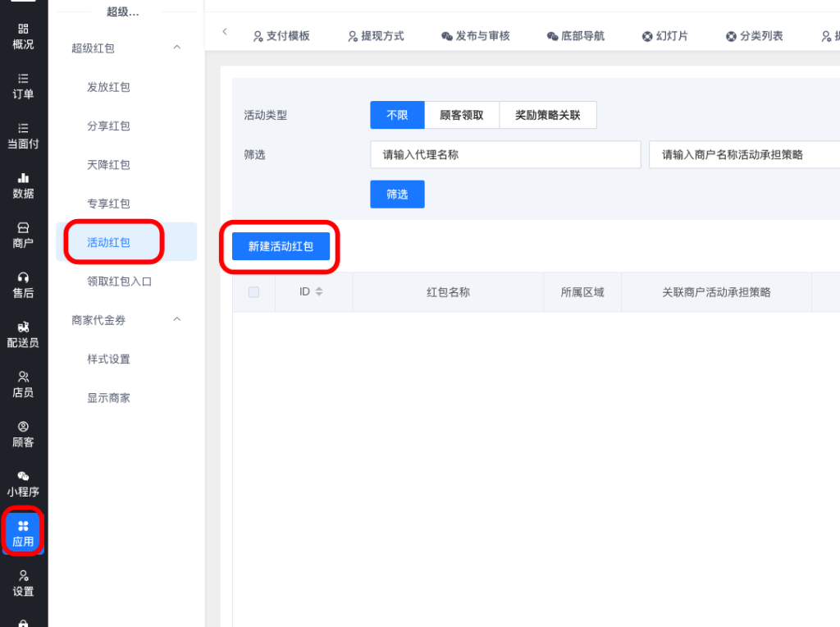Screen dimensions: 840x627
Task: Collapse the 超级红包 menu group
Action: (176, 48)
